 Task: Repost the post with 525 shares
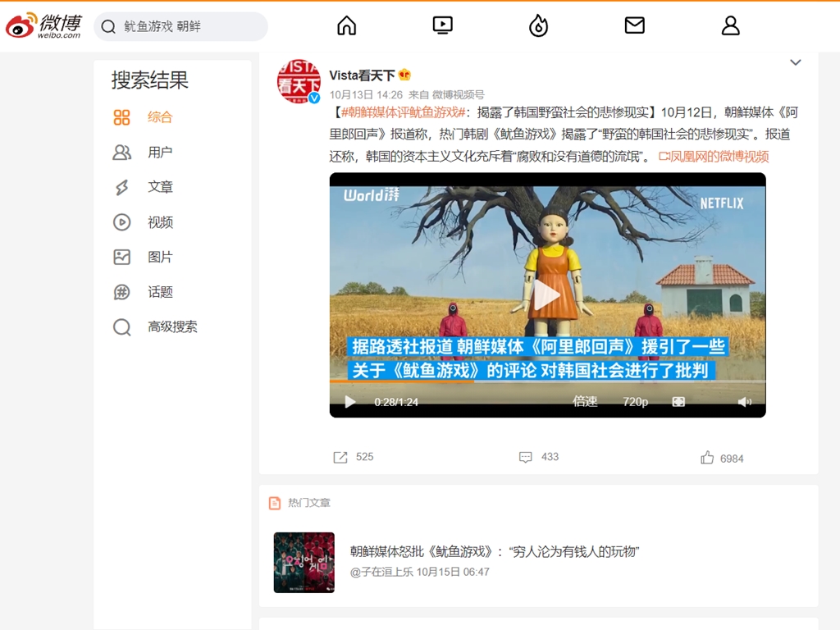(353, 457)
